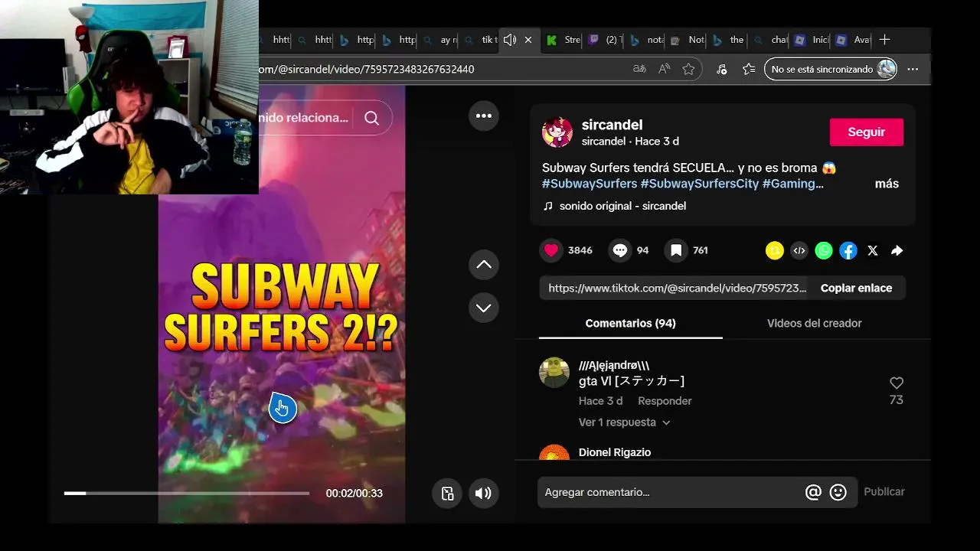
Task: Close the current TikTok browser tab
Action: pyautogui.click(x=528, y=40)
